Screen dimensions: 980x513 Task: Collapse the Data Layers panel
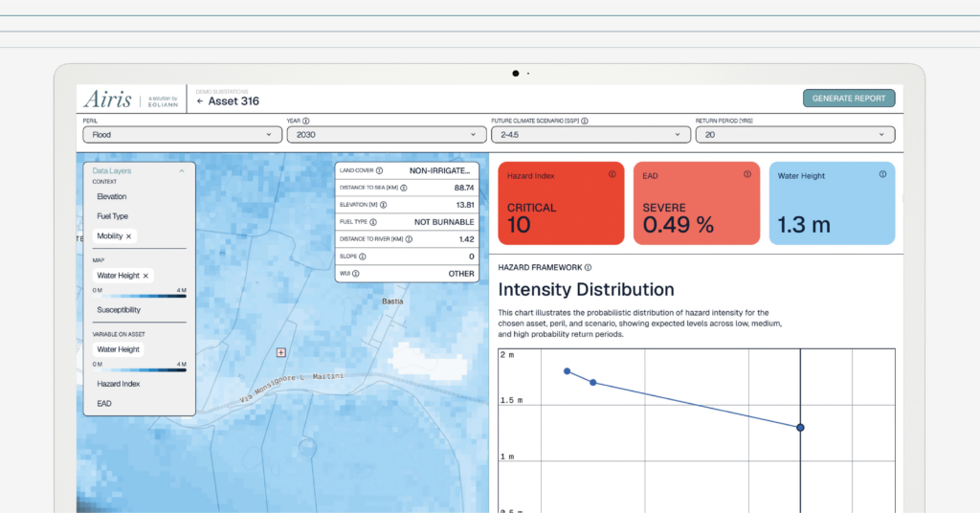(182, 170)
